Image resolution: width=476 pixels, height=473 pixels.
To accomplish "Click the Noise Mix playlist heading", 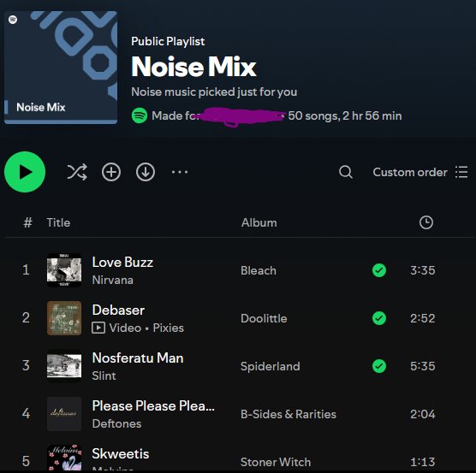I will [193, 67].
